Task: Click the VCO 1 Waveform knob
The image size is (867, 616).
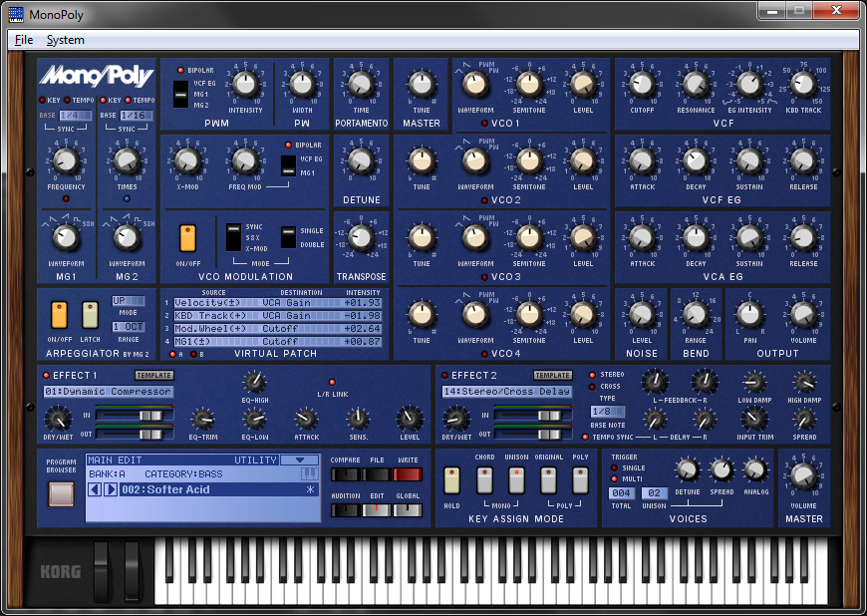Action: click(x=475, y=85)
